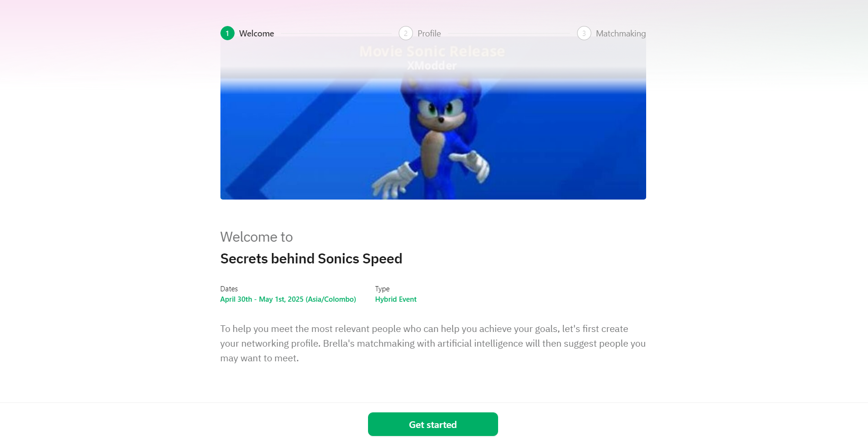Select the Welcome step label
The height and width of the screenshot is (445, 868).
coord(256,34)
